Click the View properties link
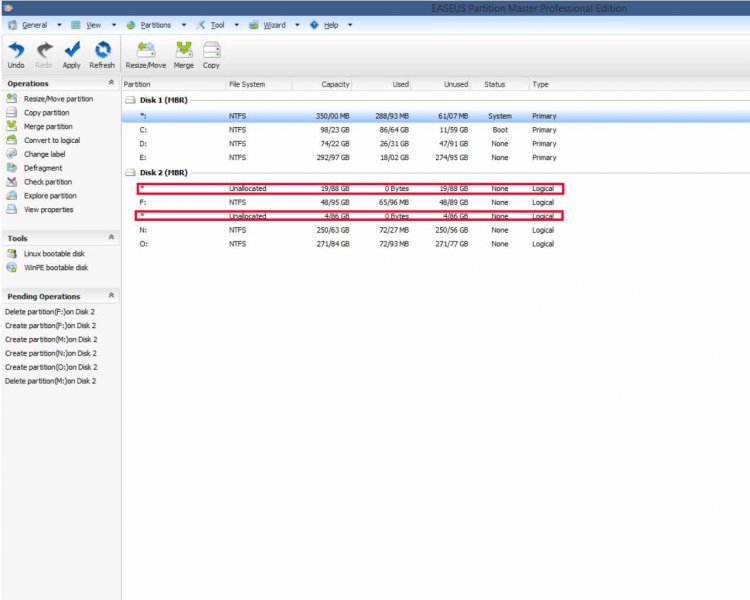 point(49,210)
